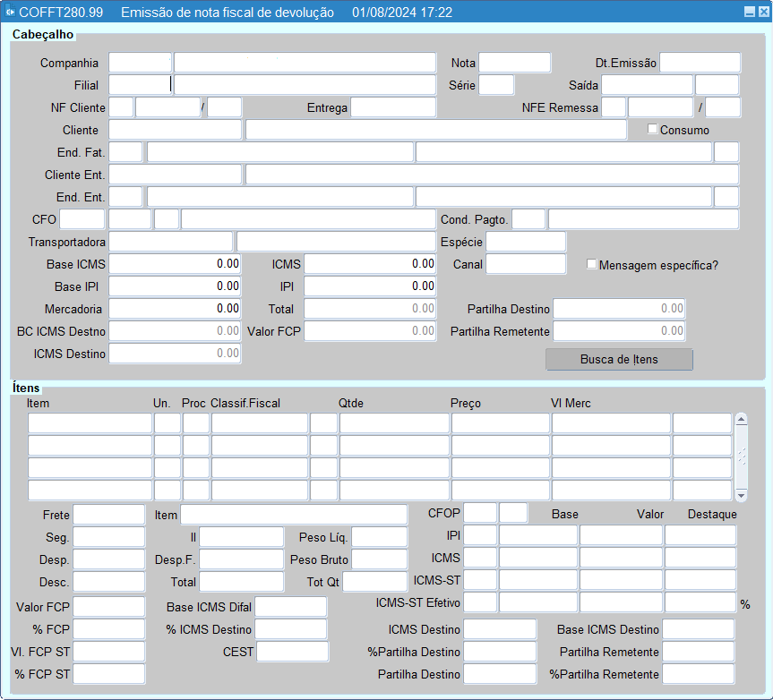Focus the CEST input field
Viewport: 773px width, 700px height.
tap(292, 652)
